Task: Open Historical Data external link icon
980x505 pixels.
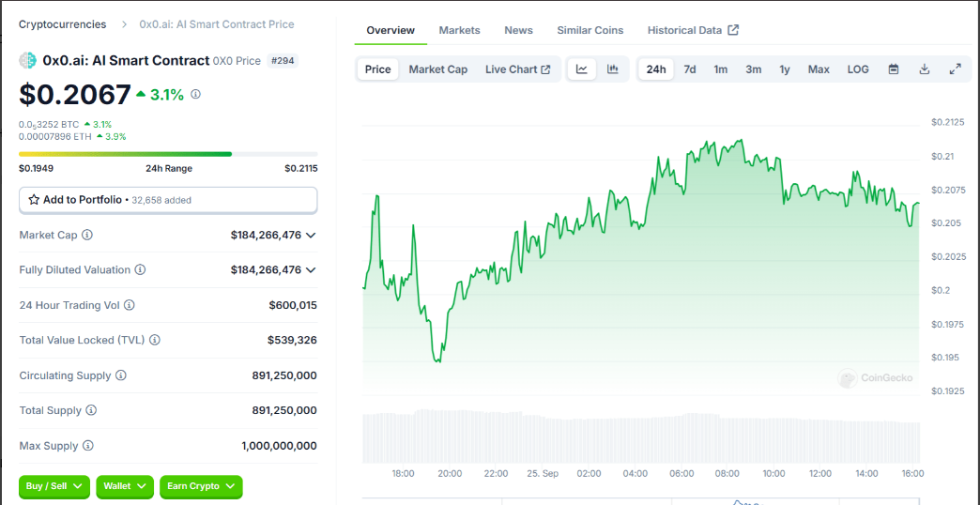Action: coord(734,30)
